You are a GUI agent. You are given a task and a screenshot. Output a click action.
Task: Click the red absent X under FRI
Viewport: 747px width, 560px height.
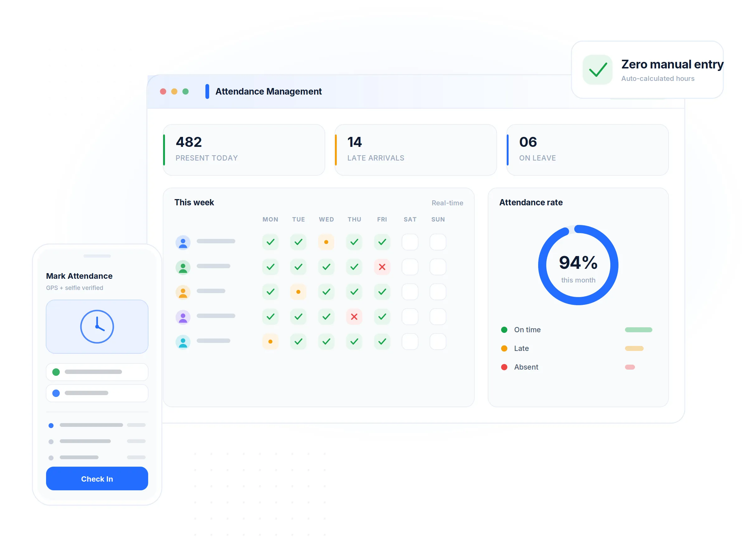point(382,267)
